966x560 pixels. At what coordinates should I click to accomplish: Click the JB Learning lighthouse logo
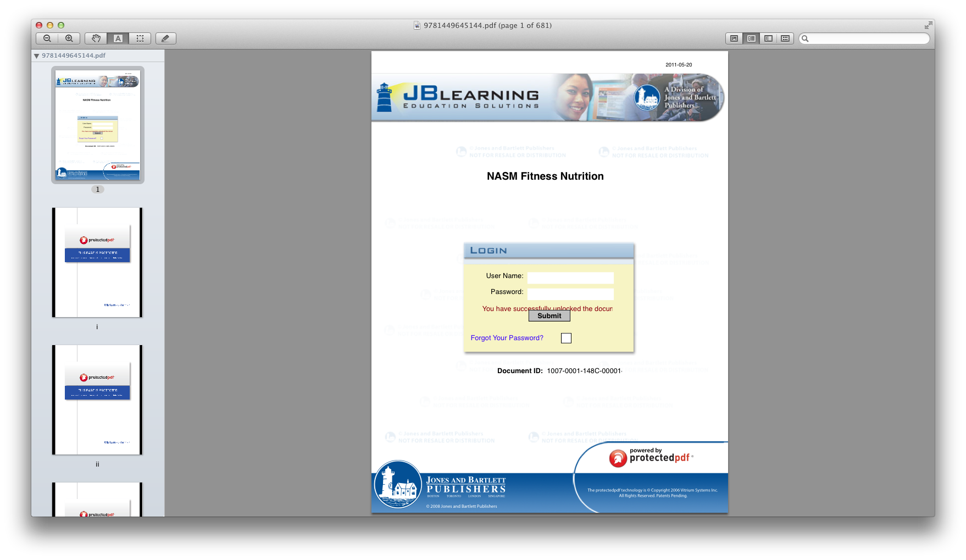385,97
